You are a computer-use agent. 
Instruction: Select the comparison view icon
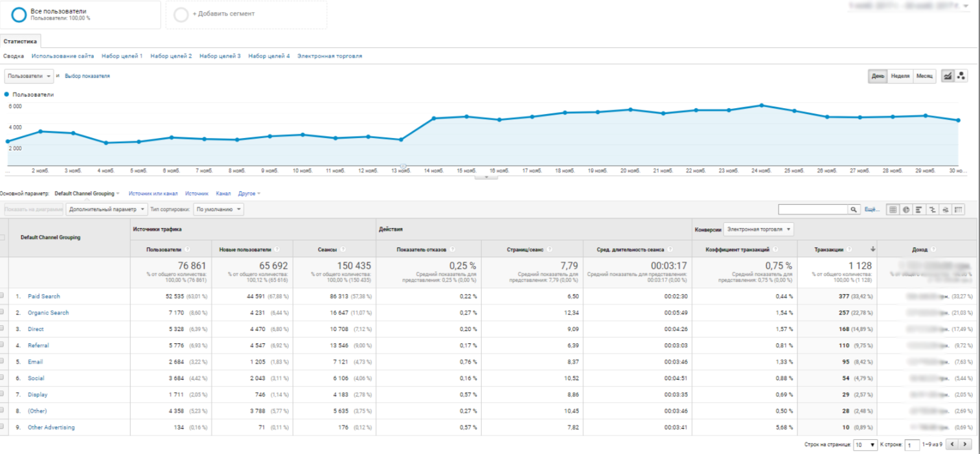[x=932, y=210]
